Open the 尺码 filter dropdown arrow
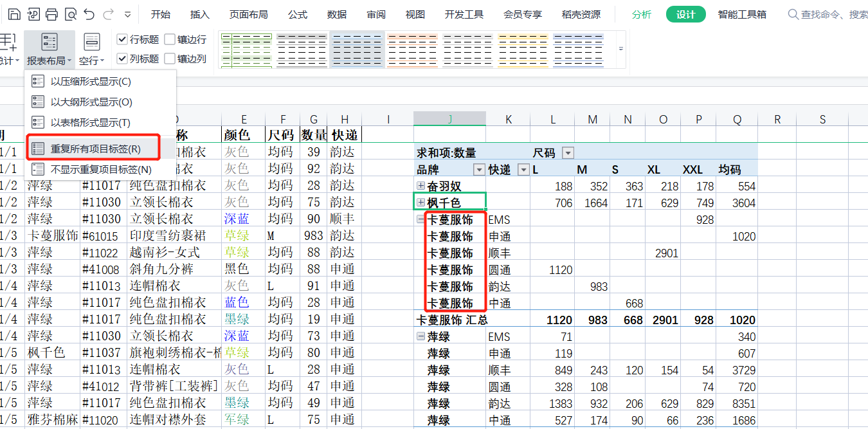 [x=568, y=153]
